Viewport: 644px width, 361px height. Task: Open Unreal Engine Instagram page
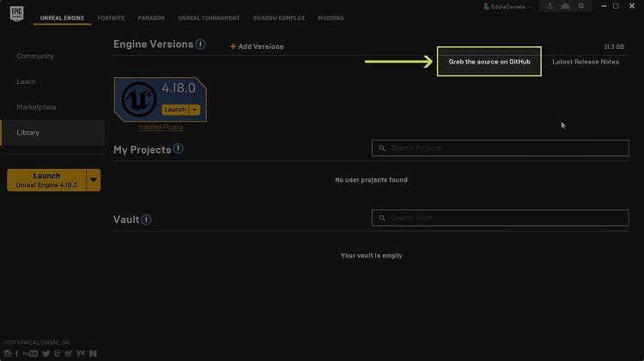(x=8, y=353)
